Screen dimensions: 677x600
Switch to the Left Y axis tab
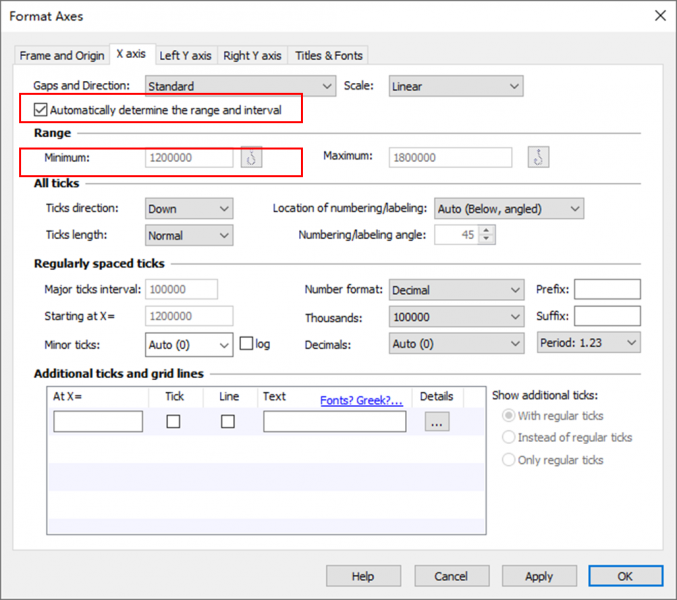click(x=186, y=56)
